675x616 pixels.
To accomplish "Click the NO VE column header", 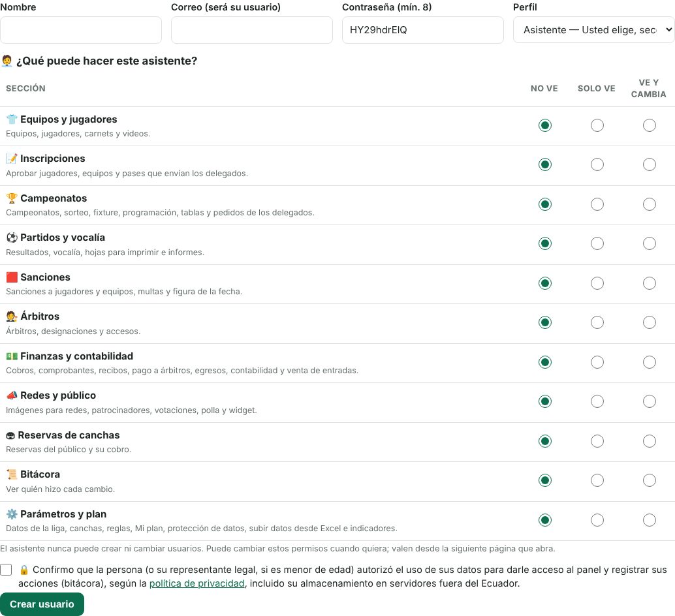I will (x=544, y=88).
